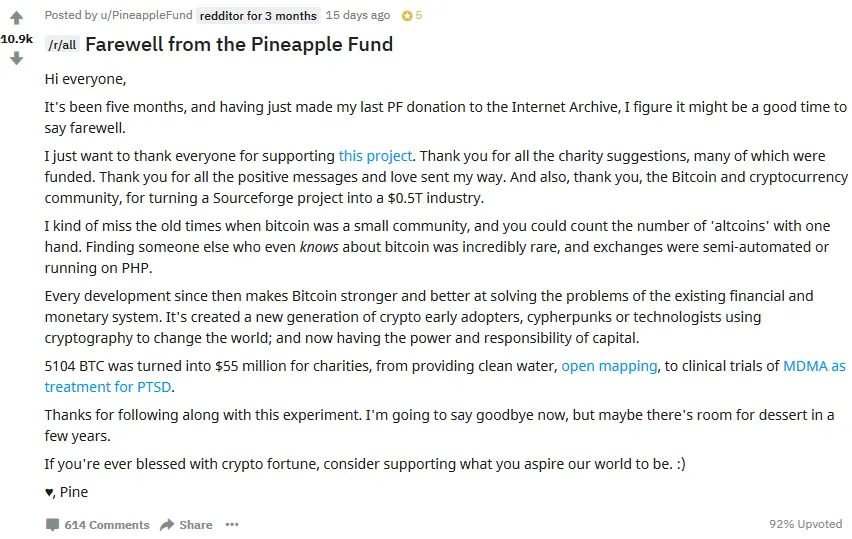Downvote the Farewell post

point(16,58)
